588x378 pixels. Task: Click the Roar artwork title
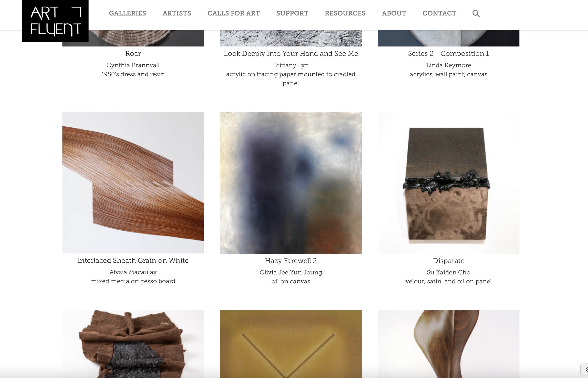(133, 53)
